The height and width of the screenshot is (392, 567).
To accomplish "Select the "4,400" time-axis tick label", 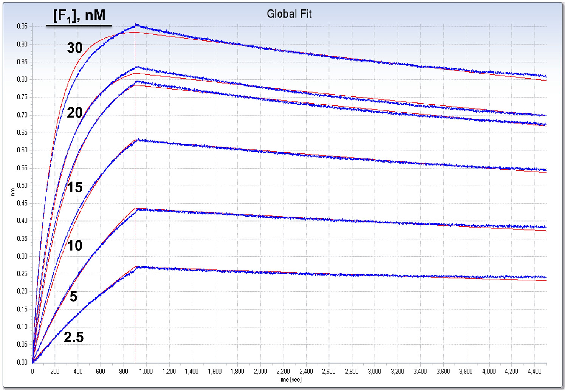I will click(534, 371).
